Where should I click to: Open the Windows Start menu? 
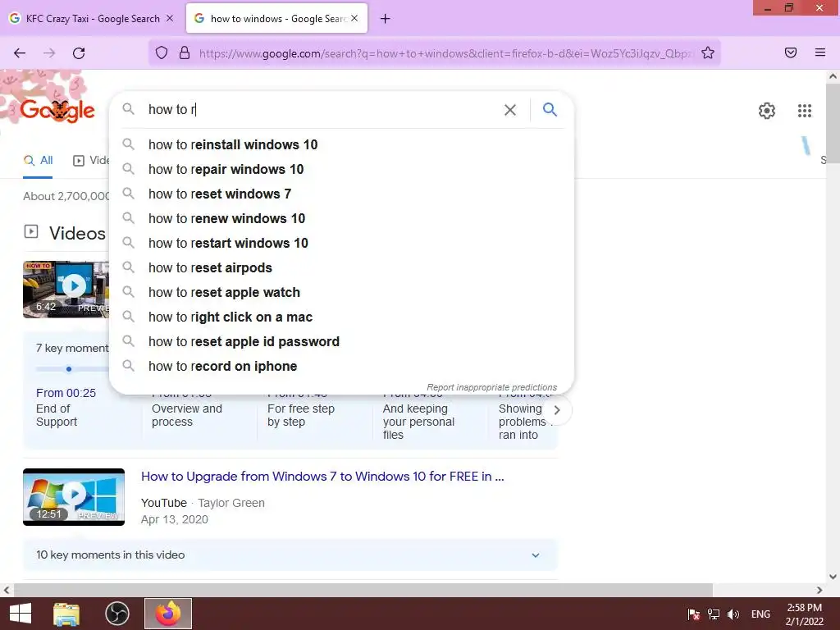pyautogui.click(x=21, y=614)
